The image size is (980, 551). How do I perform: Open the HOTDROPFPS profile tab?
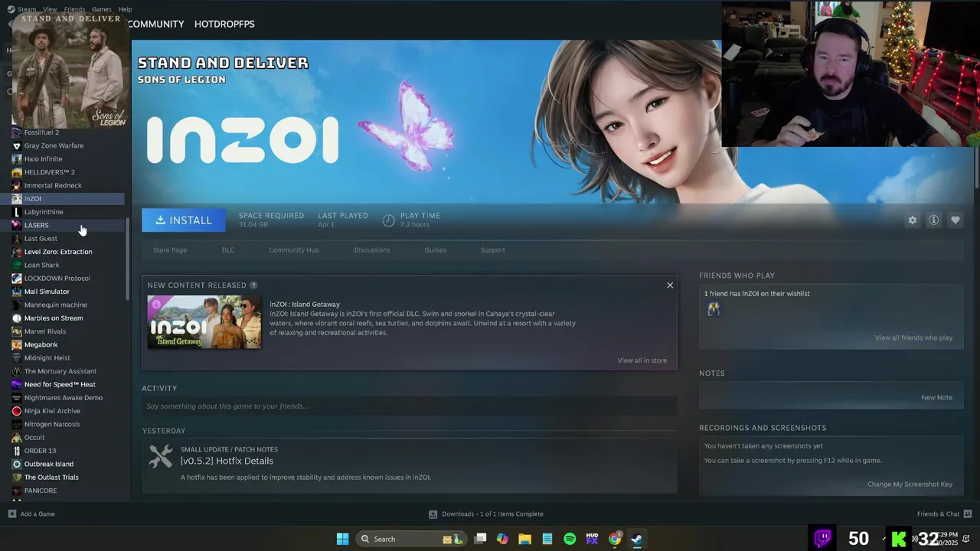coord(224,24)
